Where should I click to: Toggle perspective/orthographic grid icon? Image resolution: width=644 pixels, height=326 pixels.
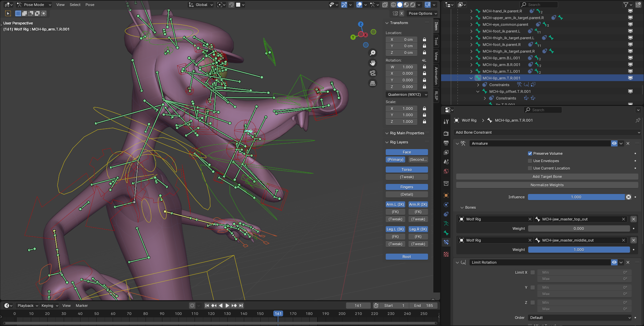click(373, 83)
